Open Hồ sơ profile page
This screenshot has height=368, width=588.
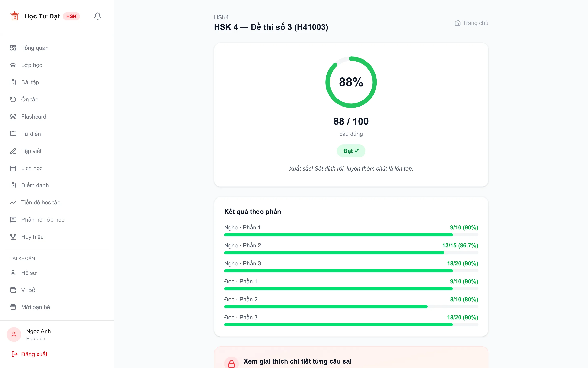coord(57,273)
